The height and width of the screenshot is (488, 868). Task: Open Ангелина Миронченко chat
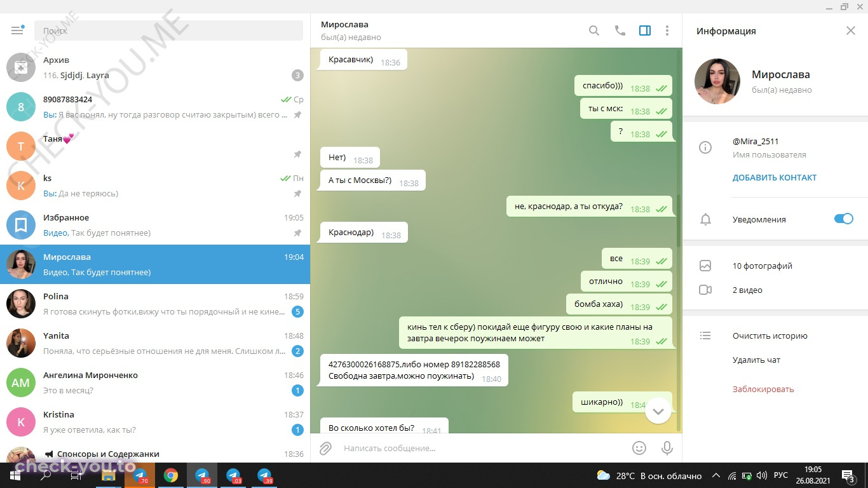click(x=155, y=383)
